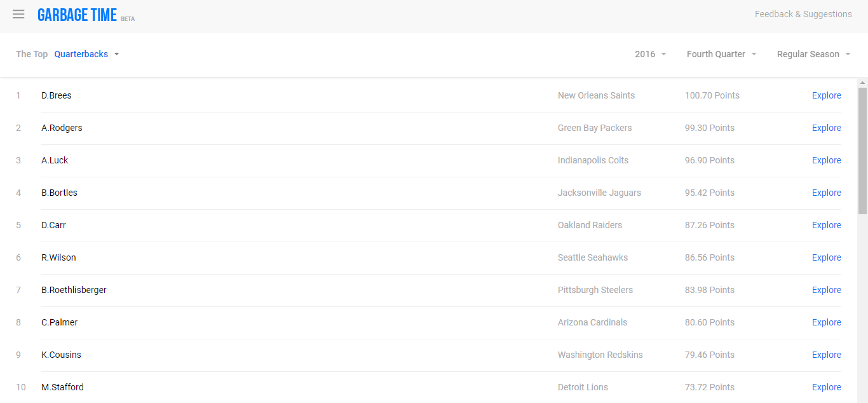The height and width of the screenshot is (403, 868).
Task: Select player name M.Stafford
Action: click(62, 387)
